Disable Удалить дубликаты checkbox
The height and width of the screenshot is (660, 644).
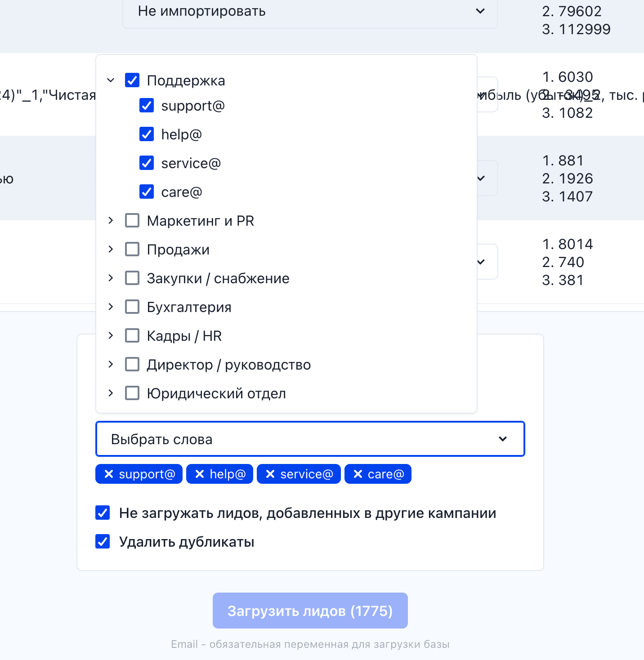(x=103, y=542)
